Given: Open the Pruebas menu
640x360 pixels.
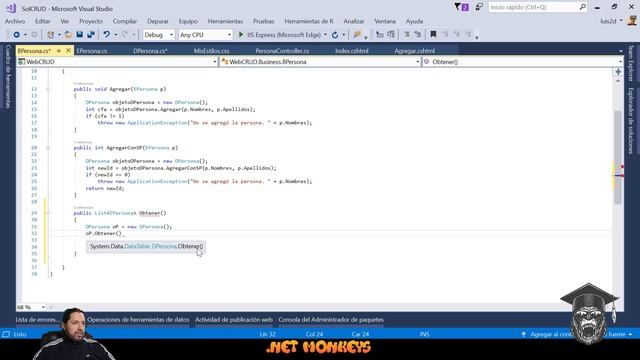Looking at the screenshot, I should point(264,21).
